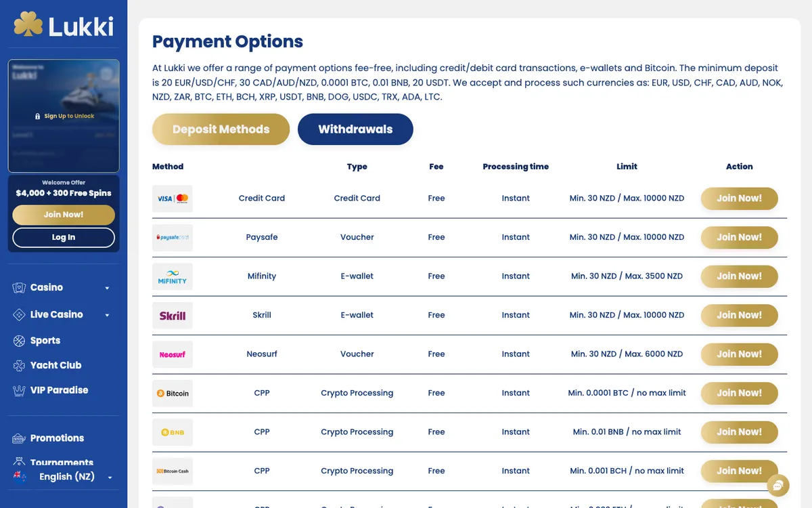This screenshot has height=508, width=812.
Task: Switch to the Deposit Methods tab
Action: 221,129
